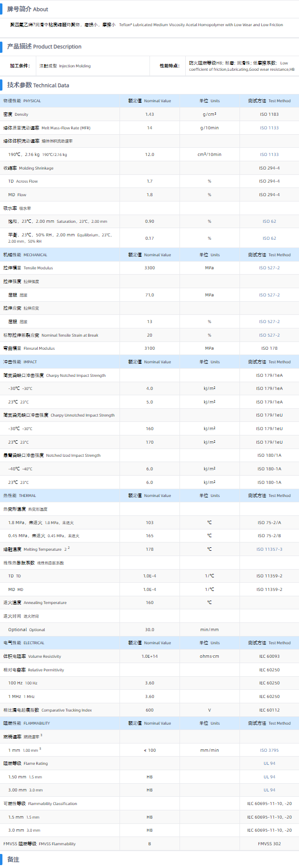Click UL 94 link for 1.50 mm flame rating
The width and height of the screenshot is (299, 868).
pos(269,777)
